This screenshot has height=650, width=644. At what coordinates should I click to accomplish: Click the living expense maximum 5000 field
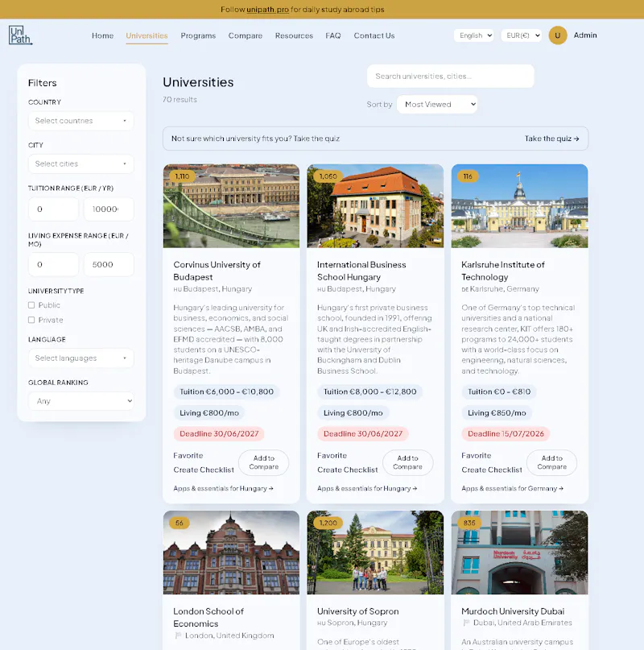(109, 264)
